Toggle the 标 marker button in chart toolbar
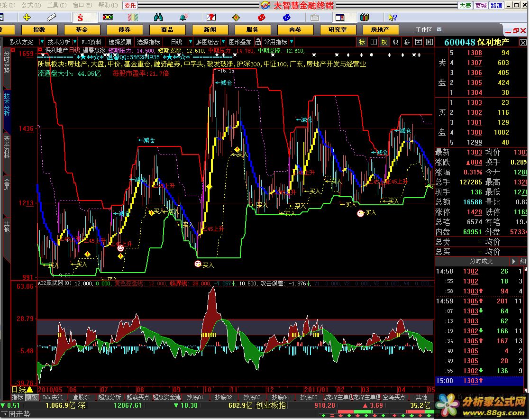Screen dimensions: 530x420 362,42
